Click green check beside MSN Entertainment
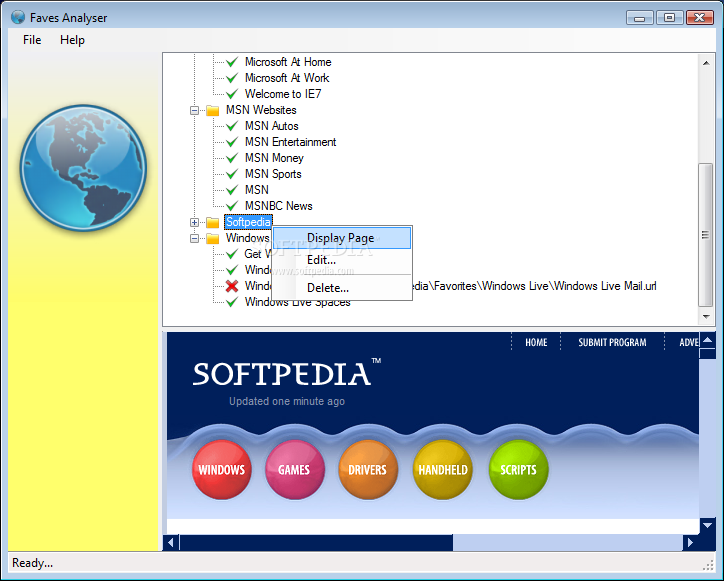The image size is (724, 581). [x=232, y=142]
